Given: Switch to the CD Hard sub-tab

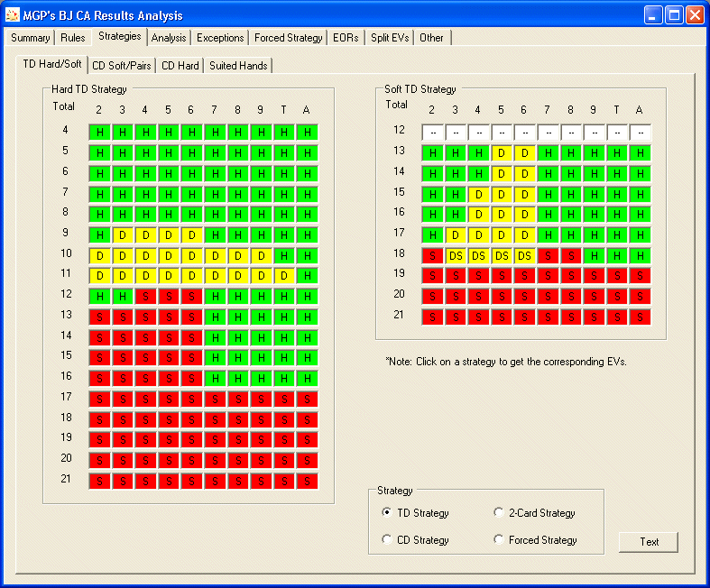Looking at the screenshot, I should pos(180,66).
